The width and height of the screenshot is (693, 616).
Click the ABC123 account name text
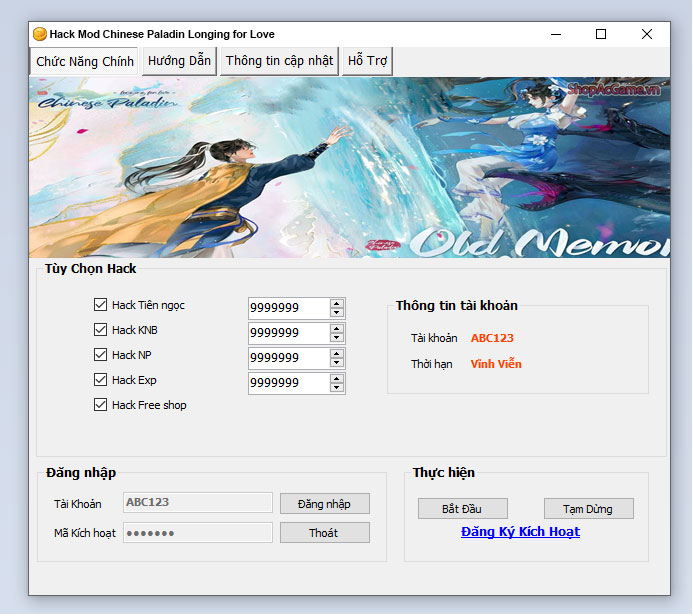tap(492, 338)
